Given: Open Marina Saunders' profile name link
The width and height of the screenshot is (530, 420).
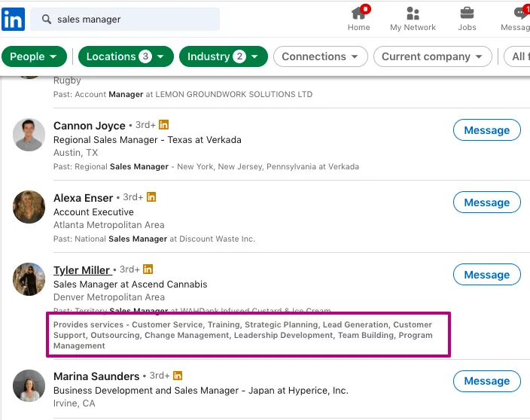Looking at the screenshot, I should click(x=96, y=376).
